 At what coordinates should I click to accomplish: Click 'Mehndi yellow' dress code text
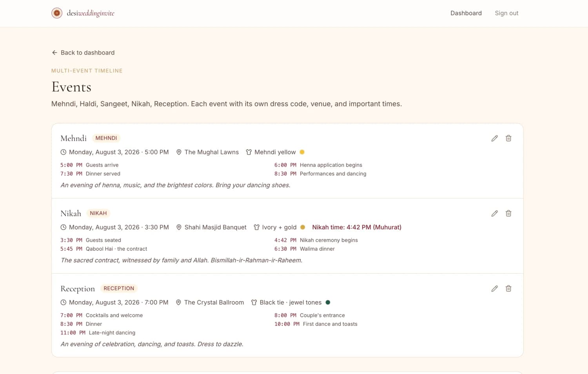(275, 152)
